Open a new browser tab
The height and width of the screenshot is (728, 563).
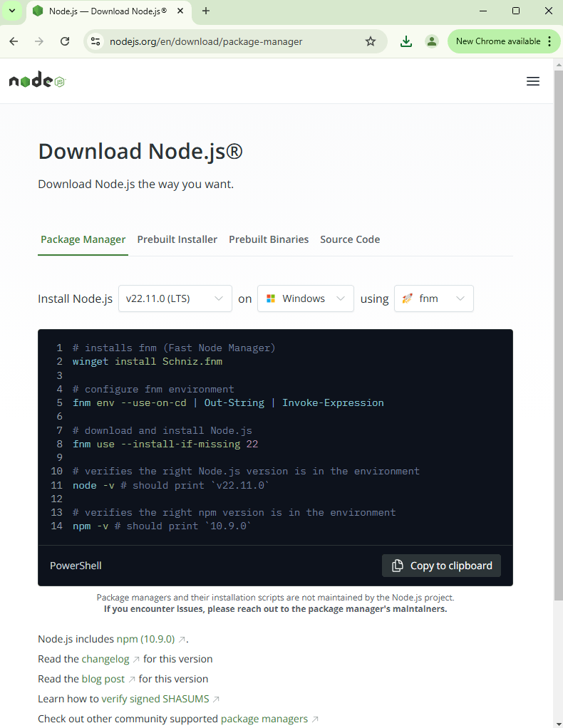pos(206,11)
